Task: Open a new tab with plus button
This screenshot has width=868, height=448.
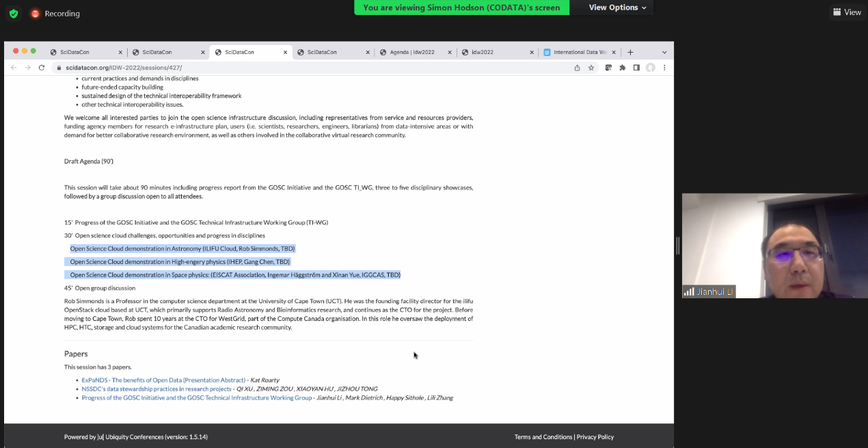Action: 630,52
